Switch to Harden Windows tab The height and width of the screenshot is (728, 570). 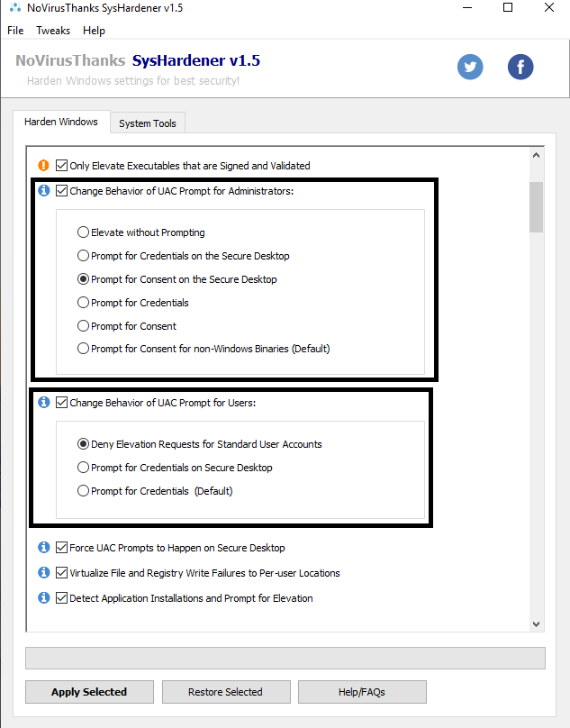pos(61,122)
